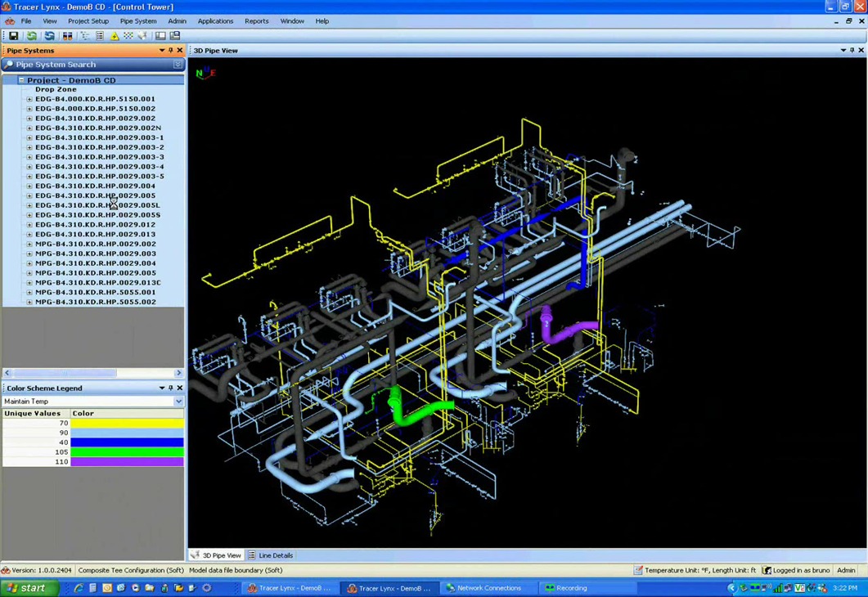Expand MPG-B4.310.KD.R.HP.0029.002 tree node
Viewport: 868px width, 597px height.
[x=29, y=244]
